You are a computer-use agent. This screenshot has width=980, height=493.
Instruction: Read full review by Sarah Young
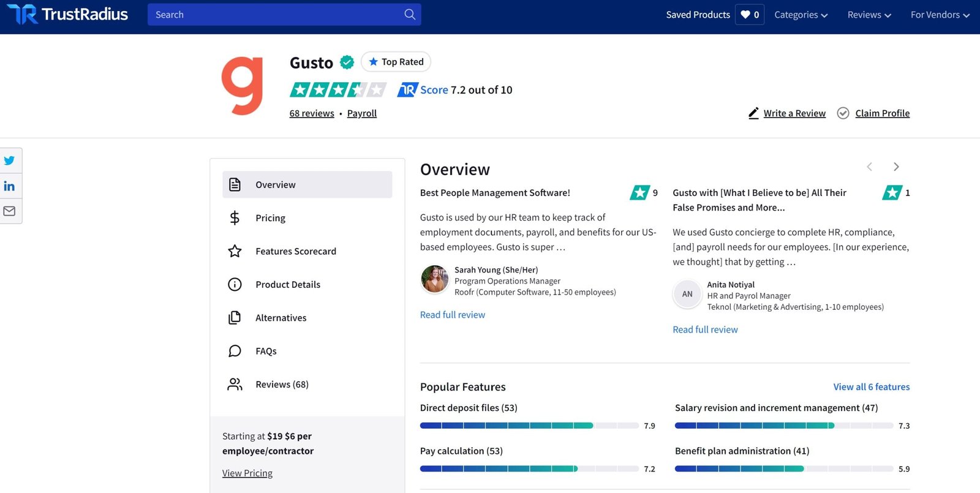[x=453, y=315]
